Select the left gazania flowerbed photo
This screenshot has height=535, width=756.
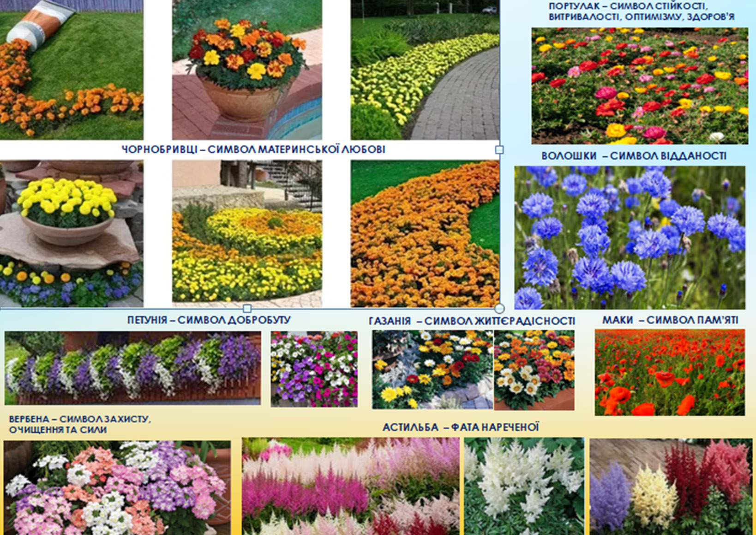click(433, 370)
